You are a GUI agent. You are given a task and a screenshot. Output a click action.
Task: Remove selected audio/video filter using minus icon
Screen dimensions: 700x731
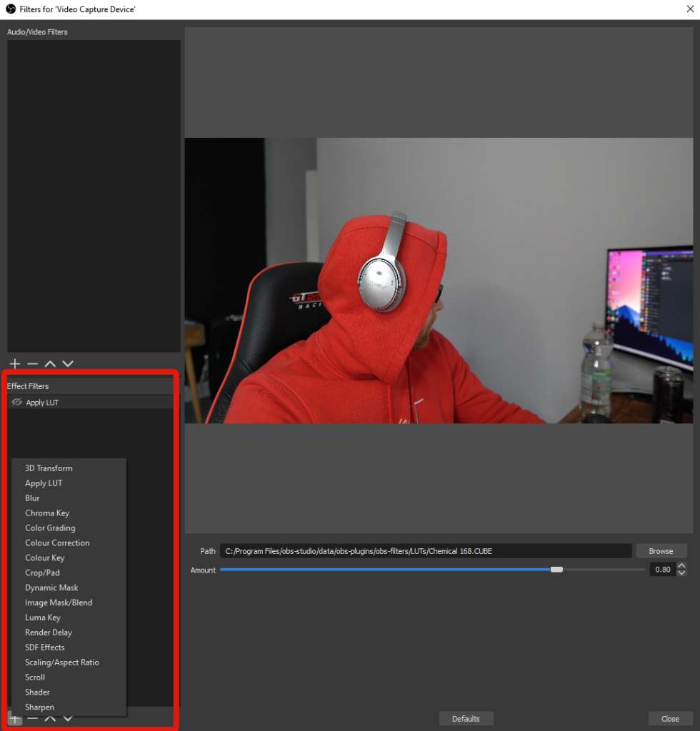click(x=32, y=364)
